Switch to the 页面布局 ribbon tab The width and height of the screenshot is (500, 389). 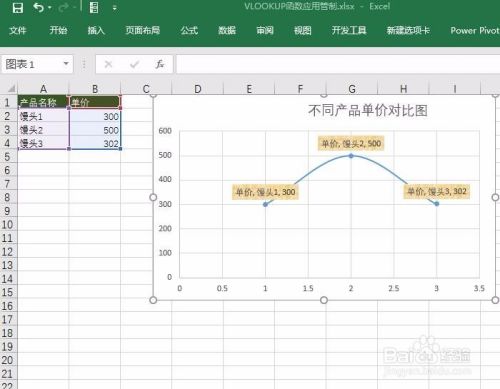(x=143, y=31)
